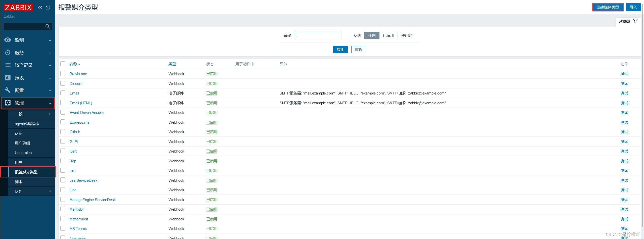Expand the 队列 submenu arrow
Viewport: 644px width, 239px height.
pyautogui.click(x=50, y=192)
